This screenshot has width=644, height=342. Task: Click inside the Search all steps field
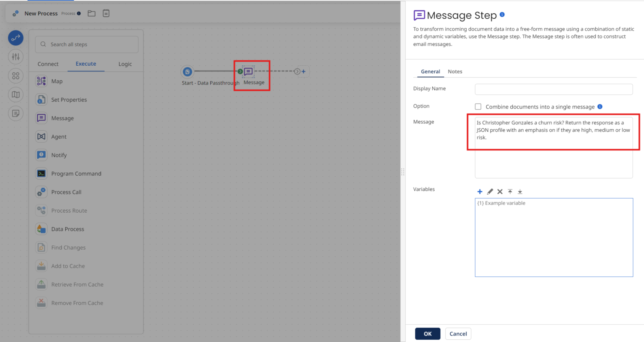86,44
